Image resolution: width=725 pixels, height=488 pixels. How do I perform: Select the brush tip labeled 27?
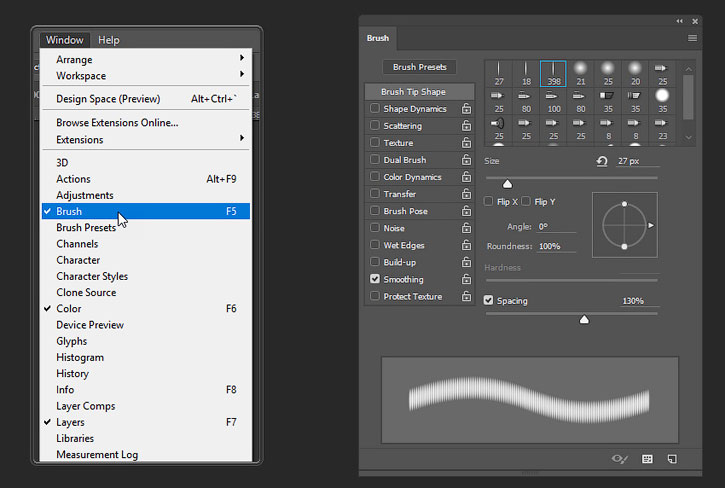point(498,74)
